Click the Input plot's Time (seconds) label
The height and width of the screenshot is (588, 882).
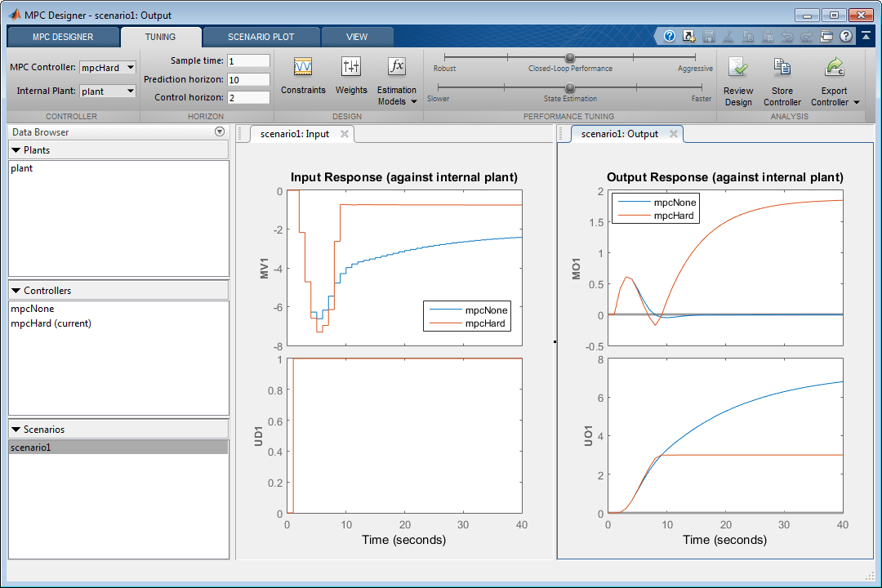(404, 540)
